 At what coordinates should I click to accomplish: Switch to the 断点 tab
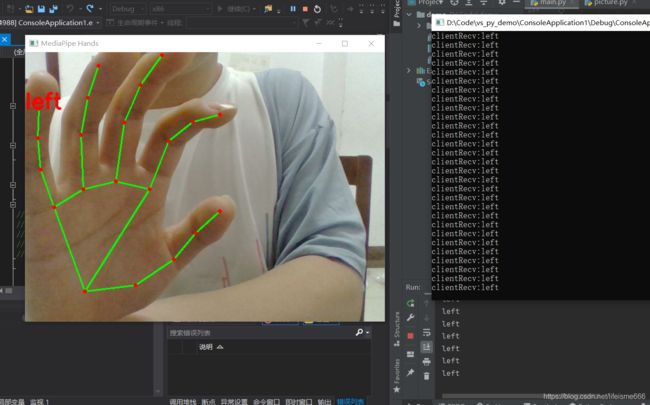[208, 402]
